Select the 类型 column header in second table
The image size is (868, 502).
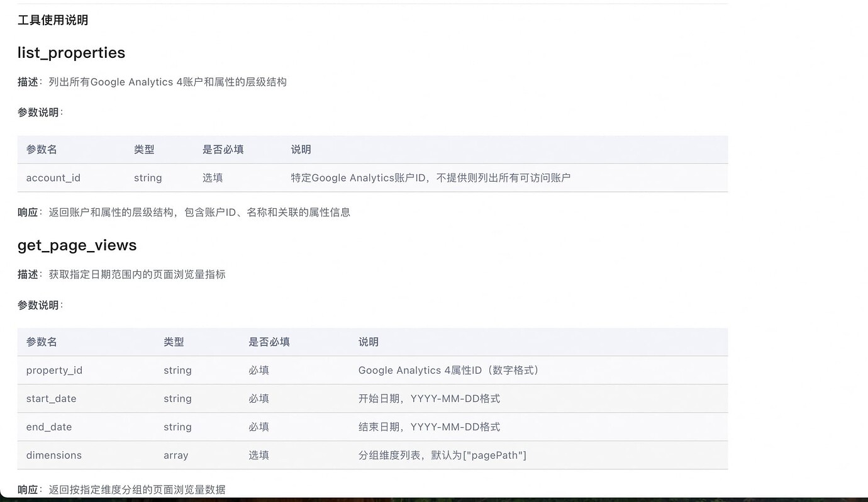(174, 342)
